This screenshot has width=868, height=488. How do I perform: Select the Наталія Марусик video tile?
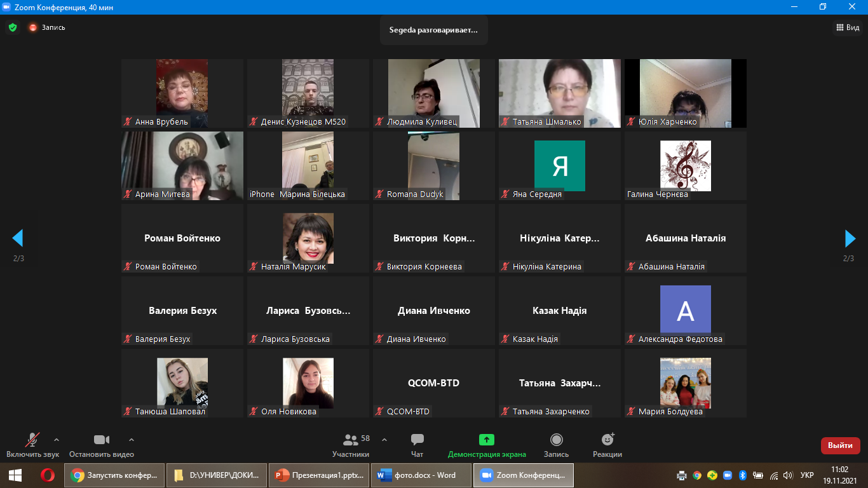[x=308, y=238]
